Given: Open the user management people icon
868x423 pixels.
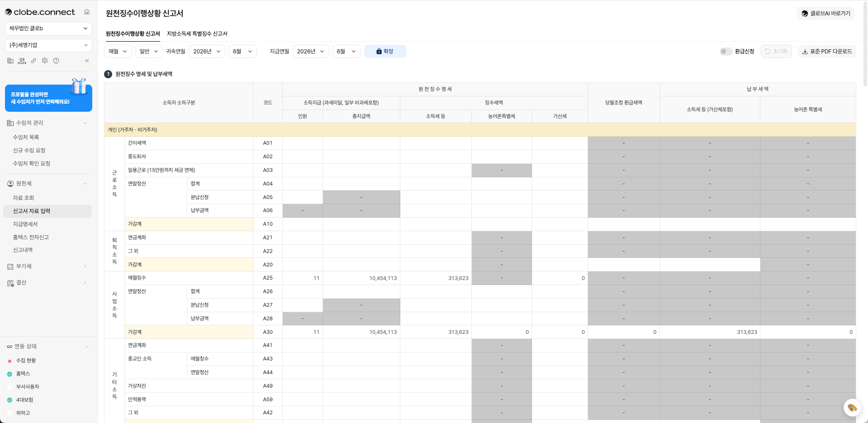Looking at the screenshot, I should 22,61.
